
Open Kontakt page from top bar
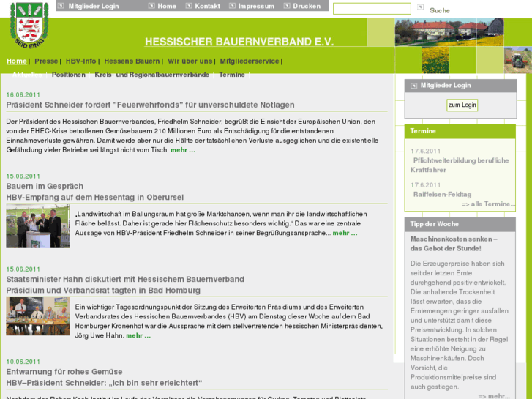pyautogui.click(x=207, y=6)
